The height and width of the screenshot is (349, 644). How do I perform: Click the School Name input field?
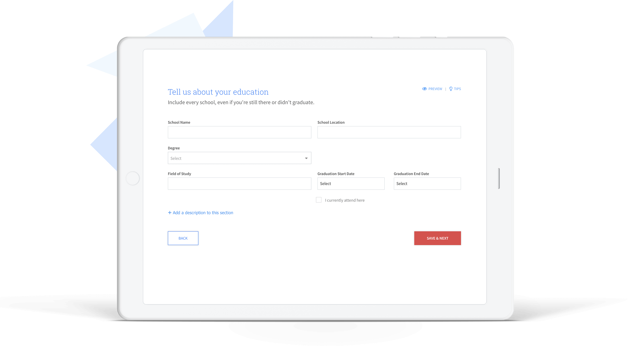(x=239, y=132)
